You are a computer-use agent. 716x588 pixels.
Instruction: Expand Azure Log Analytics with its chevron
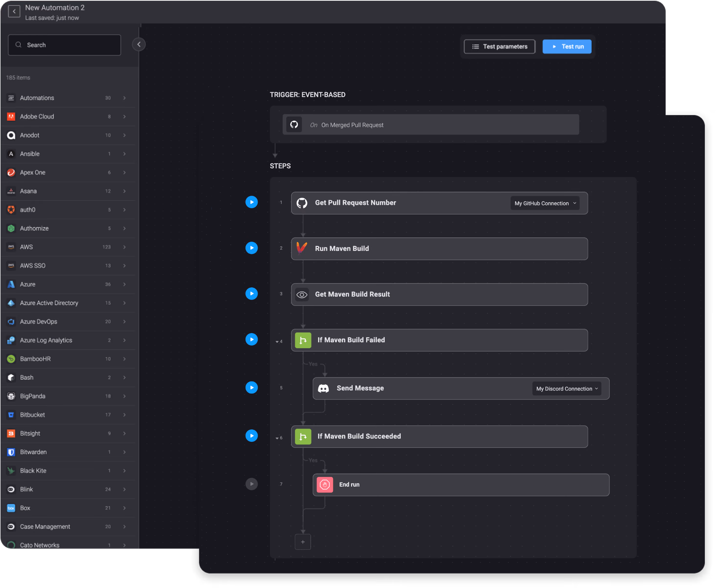(125, 340)
